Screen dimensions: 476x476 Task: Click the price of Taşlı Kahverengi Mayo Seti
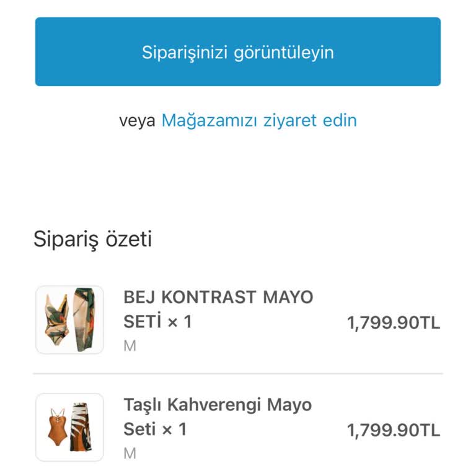coord(394,431)
